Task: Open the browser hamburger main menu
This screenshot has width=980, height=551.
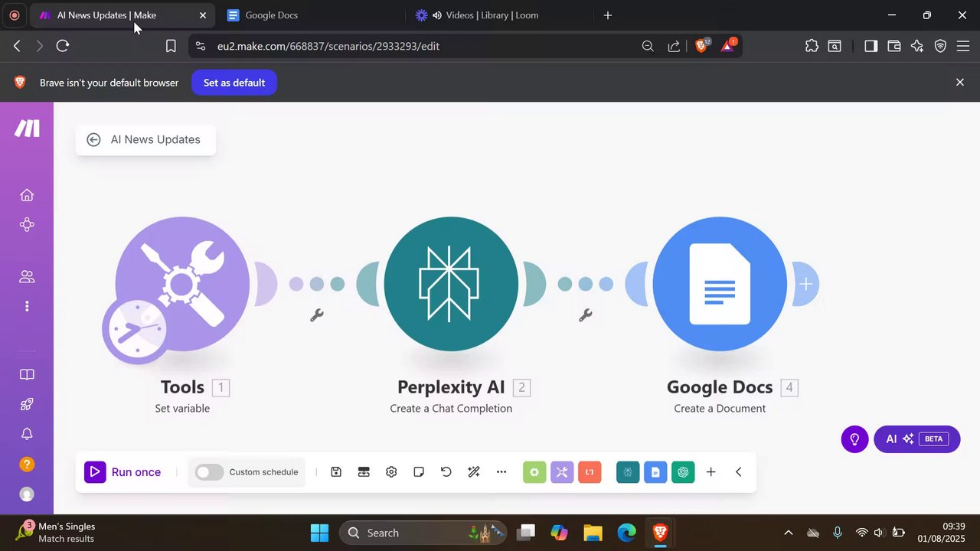Action: 963,46
